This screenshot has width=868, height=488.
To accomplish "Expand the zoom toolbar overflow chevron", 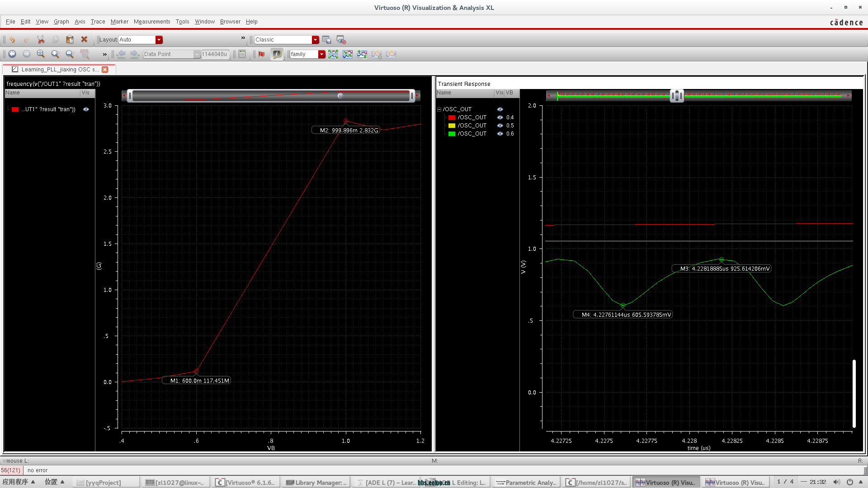I will (105, 55).
